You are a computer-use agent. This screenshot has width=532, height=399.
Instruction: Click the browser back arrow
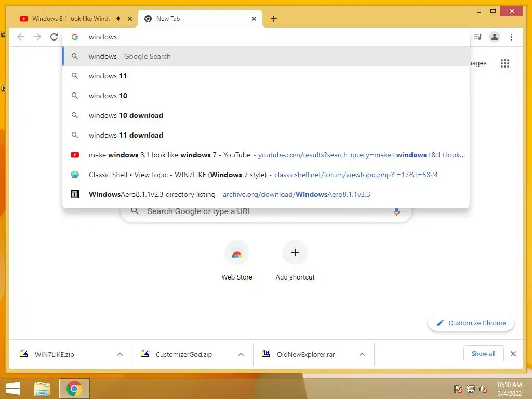pyautogui.click(x=21, y=37)
